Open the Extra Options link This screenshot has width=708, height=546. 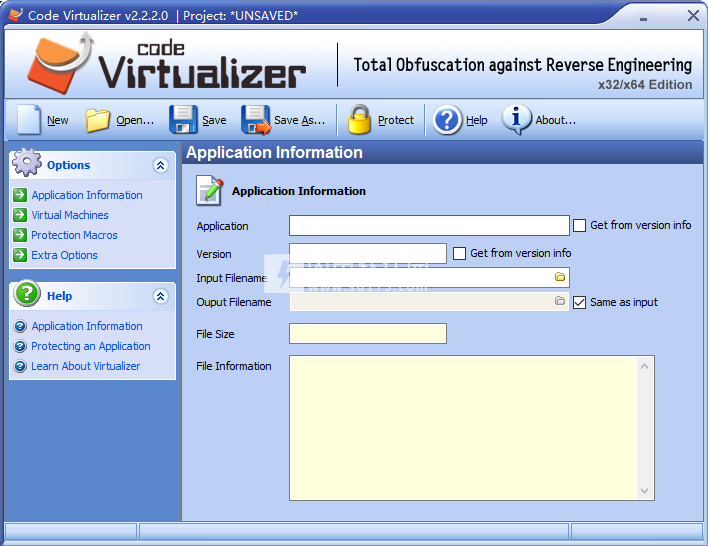[x=64, y=255]
